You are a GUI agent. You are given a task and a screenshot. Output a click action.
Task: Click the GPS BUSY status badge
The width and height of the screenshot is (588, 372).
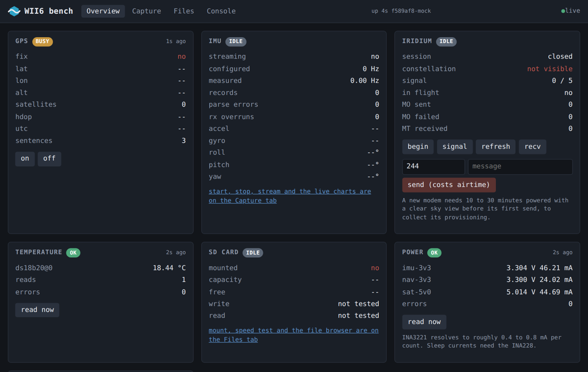pyautogui.click(x=43, y=42)
